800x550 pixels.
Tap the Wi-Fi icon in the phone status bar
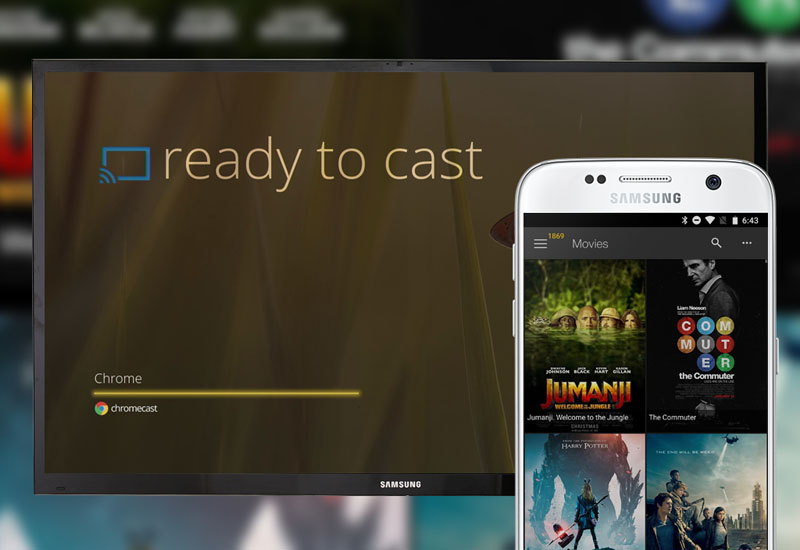[x=710, y=220]
